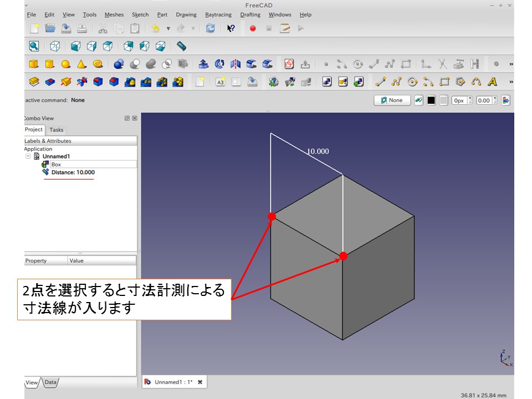Select the yellow Draft Rectangle tool

point(444,82)
